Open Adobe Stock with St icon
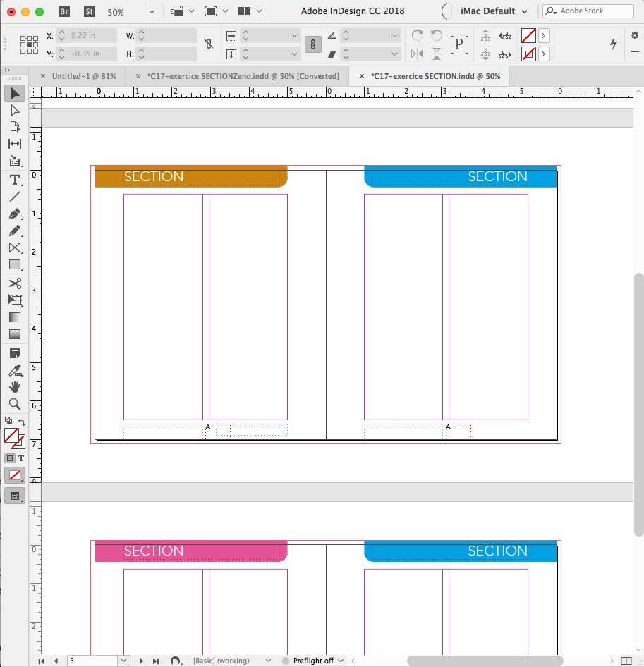The width and height of the screenshot is (644, 667). [x=90, y=11]
